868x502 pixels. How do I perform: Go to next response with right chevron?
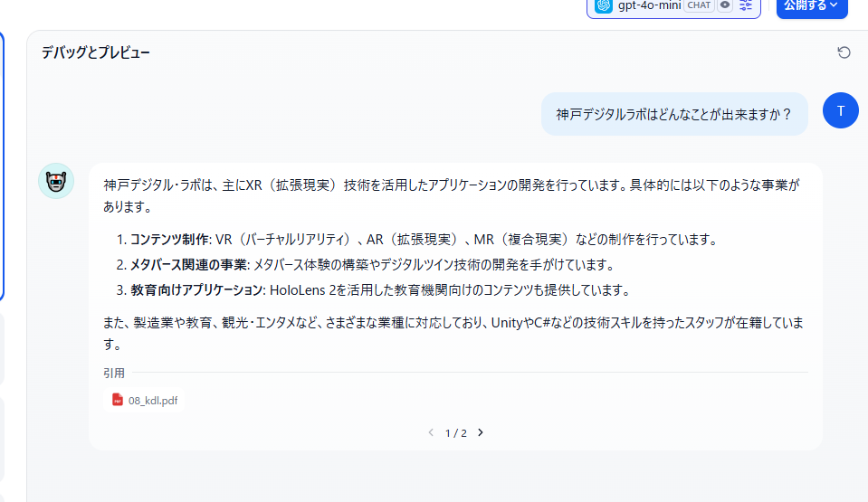pyautogui.click(x=481, y=432)
